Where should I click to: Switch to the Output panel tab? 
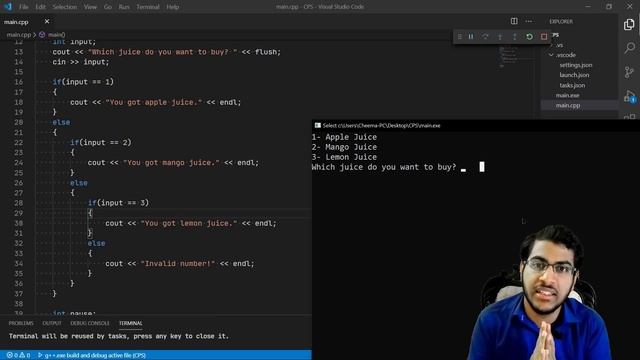pyautogui.click(x=52, y=323)
